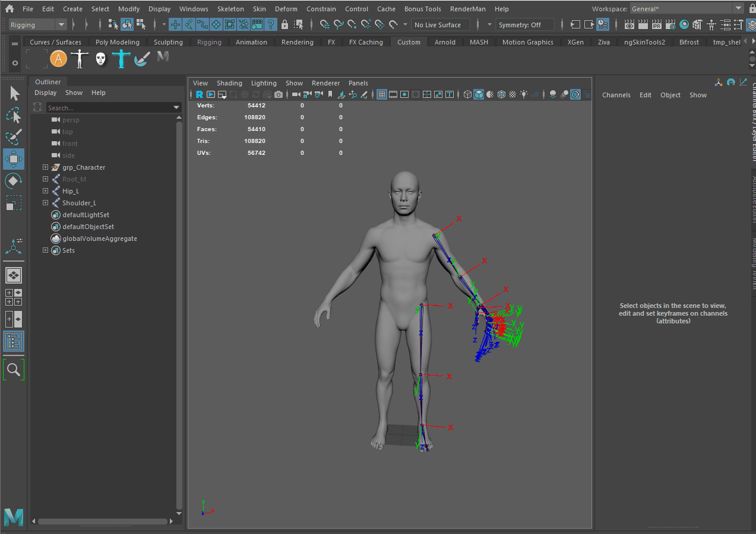
Task: Click the viewport select camera icon
Action: 296,94
